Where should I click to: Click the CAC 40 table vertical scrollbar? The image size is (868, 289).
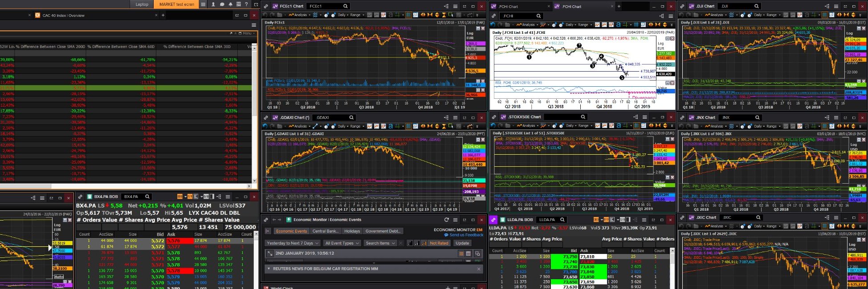click(x=255, y=114)
